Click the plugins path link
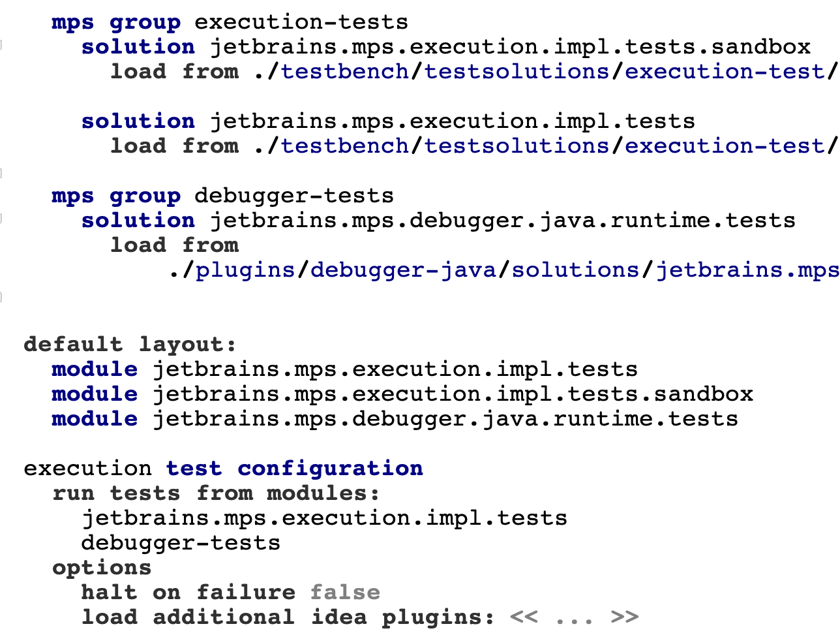This screenshot has width=840, height=637. click(245, 270)
